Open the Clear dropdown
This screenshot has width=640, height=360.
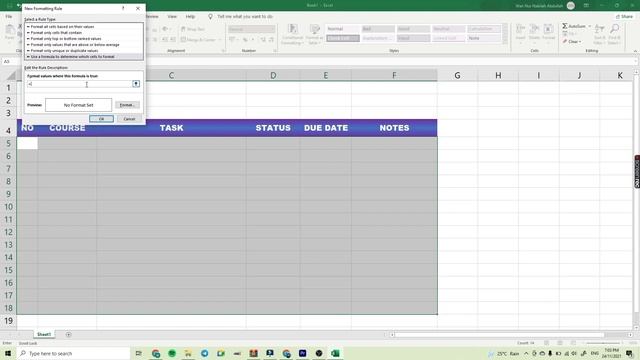click(572, 42)
